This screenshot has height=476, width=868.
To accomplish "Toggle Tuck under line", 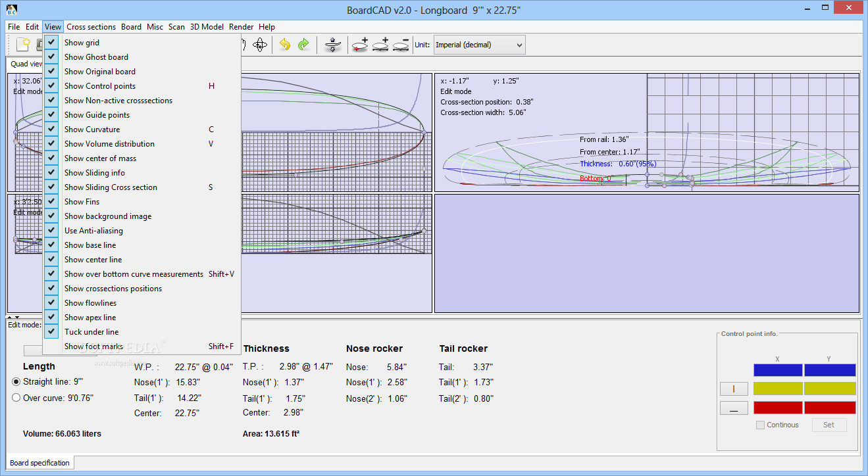I will [142, 332].
